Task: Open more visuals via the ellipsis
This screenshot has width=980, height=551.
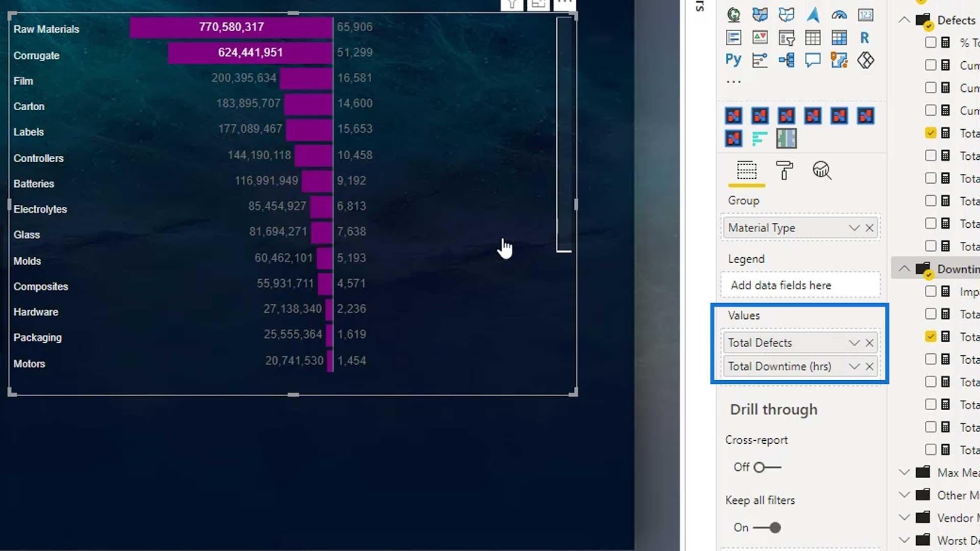Action: point(733,81)
